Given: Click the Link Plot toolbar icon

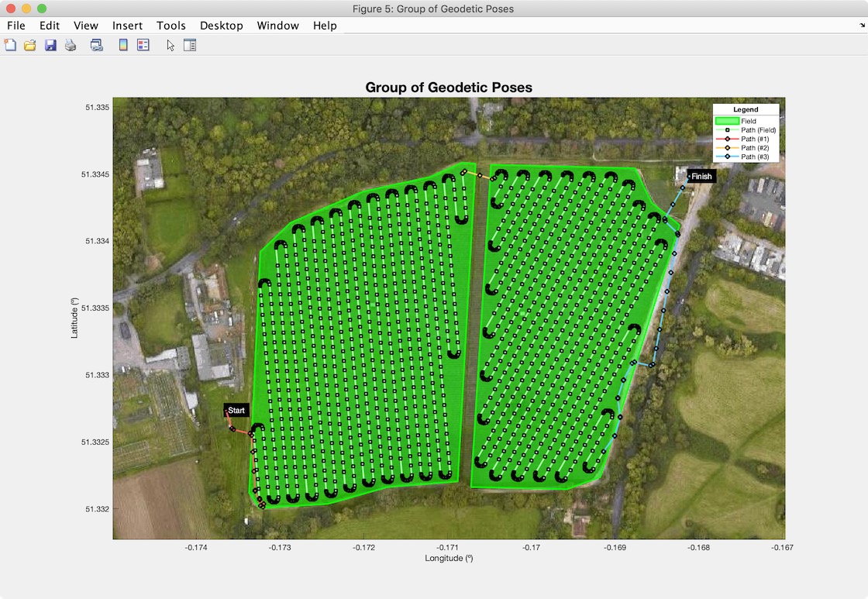Looking at the screenshot, I should (97, 45).
